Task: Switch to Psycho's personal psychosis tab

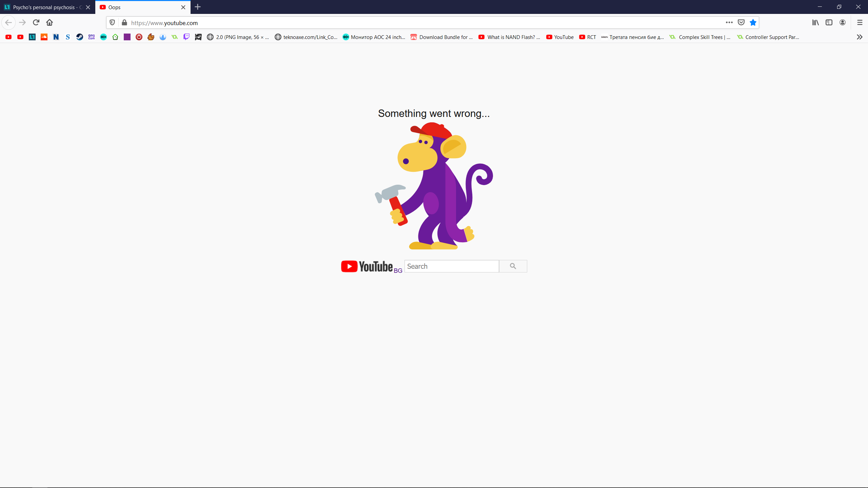Action: click(x=44, y=7)
